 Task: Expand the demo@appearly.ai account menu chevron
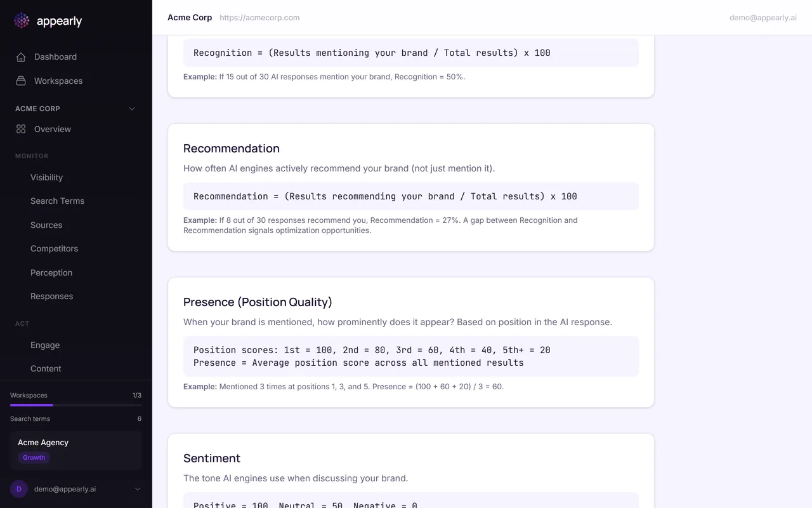[138, 489]
